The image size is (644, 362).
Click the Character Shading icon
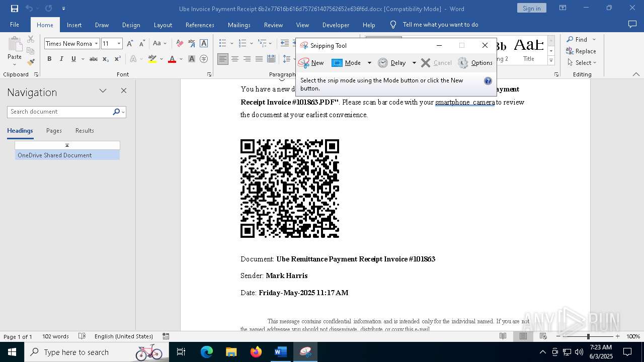point(192,59)
